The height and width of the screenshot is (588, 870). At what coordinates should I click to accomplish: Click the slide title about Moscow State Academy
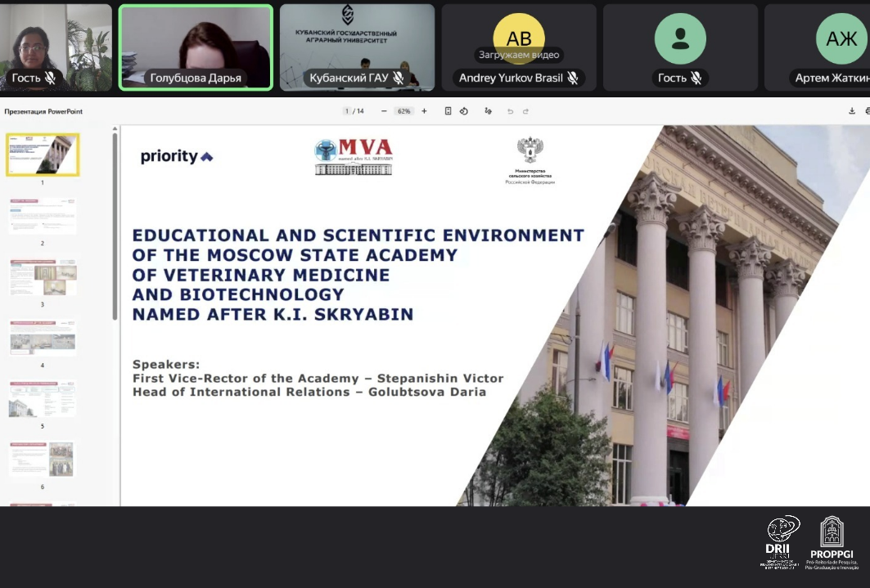point(358,275)
